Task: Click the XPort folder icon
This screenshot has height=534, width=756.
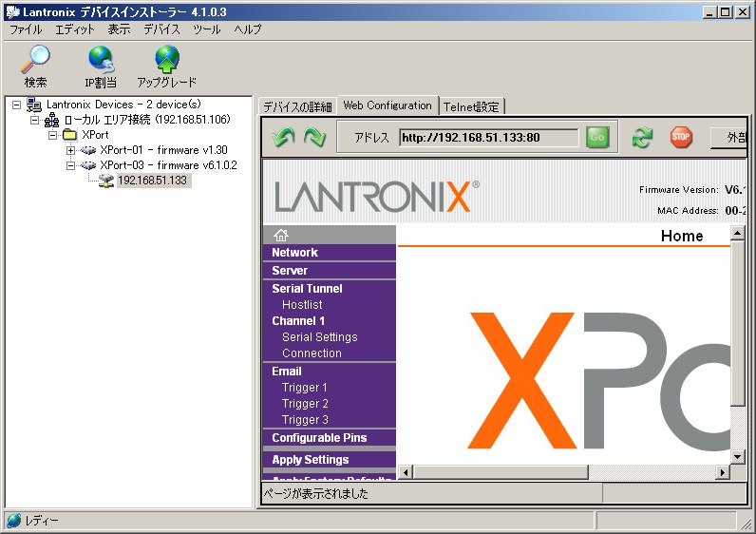Action: 70,135
